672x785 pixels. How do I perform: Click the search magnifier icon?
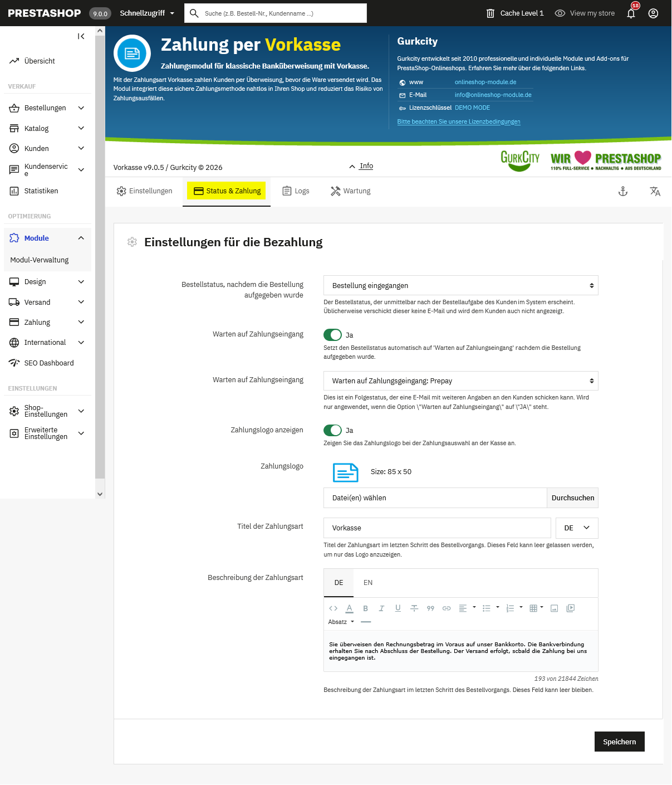194,13
